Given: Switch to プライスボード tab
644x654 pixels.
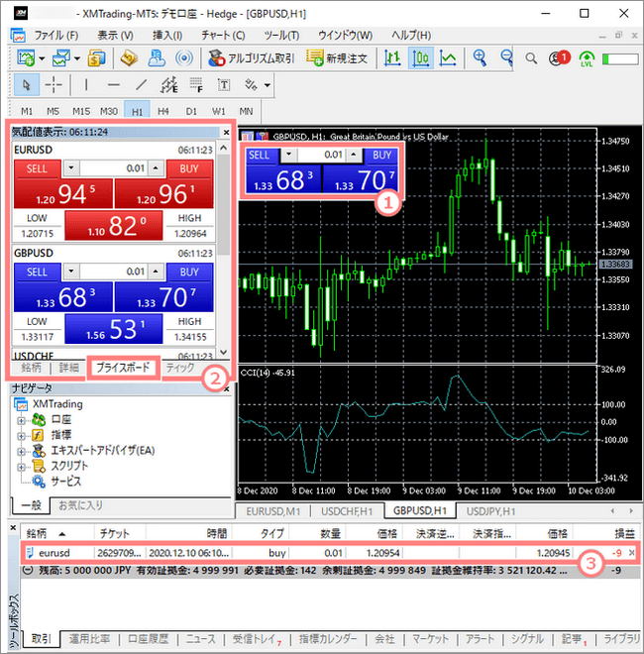Looking at the screenshot, I should tap(123, 368).
